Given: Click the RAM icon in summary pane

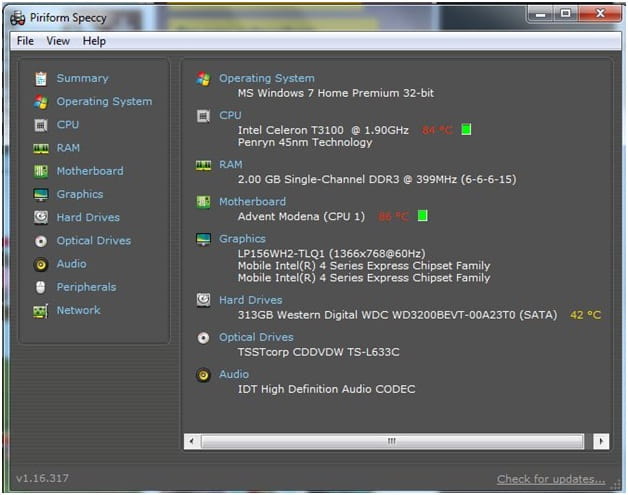Looking at the screenshot, I should pyautogui.click(x=203, y=165).
